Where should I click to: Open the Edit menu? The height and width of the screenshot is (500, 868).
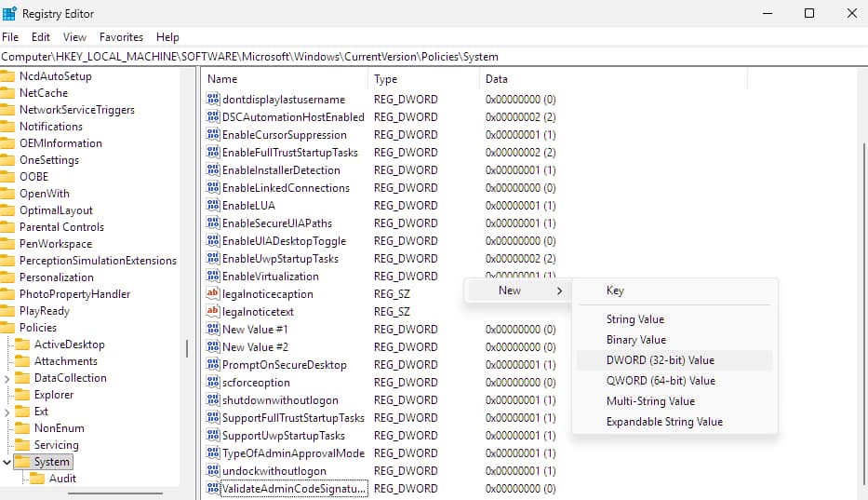point(40,37)
